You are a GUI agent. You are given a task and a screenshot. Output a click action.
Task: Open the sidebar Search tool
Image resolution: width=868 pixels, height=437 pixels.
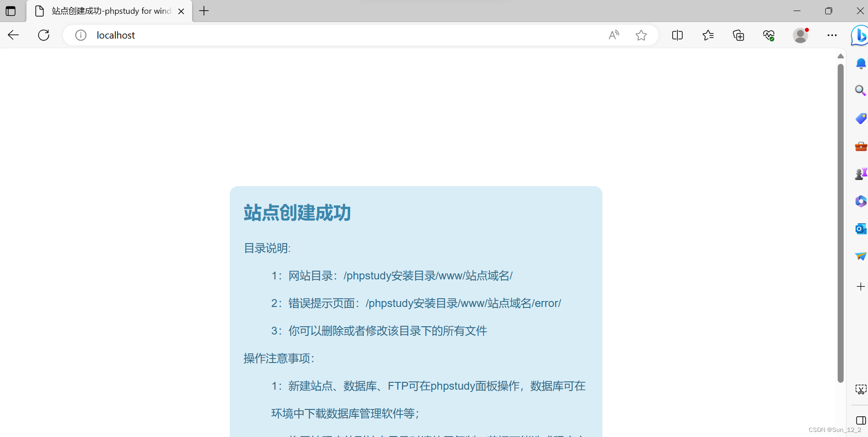tap(861, 91)
